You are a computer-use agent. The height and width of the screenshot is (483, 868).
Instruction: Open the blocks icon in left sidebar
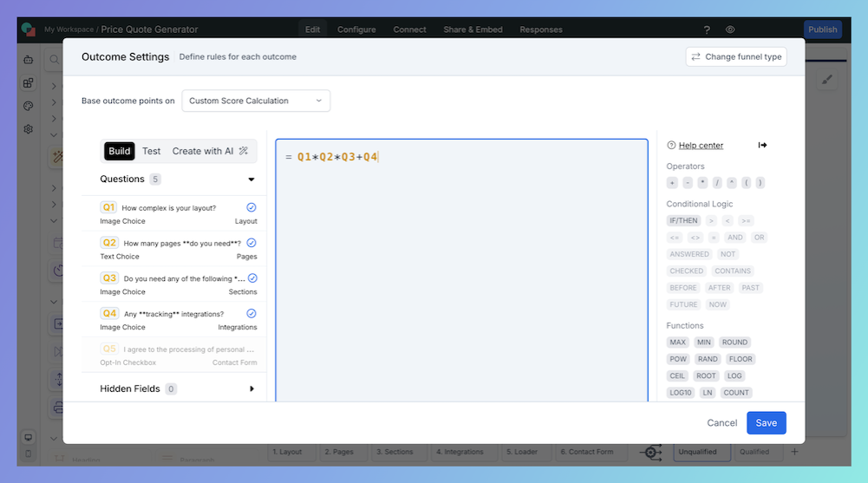[29, 83]
